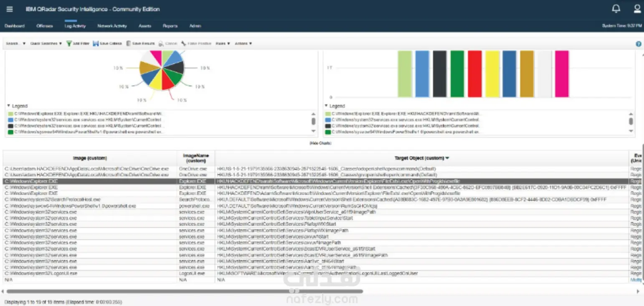Image resolution: width=644 pixels, height=306 pixels.
Task: Open the help question mark icon
Action: pyautogui.click(x=639, y=44)
